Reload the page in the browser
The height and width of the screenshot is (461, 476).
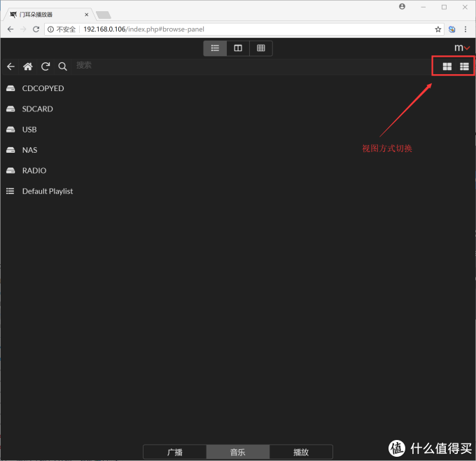(x=36, y=29)
